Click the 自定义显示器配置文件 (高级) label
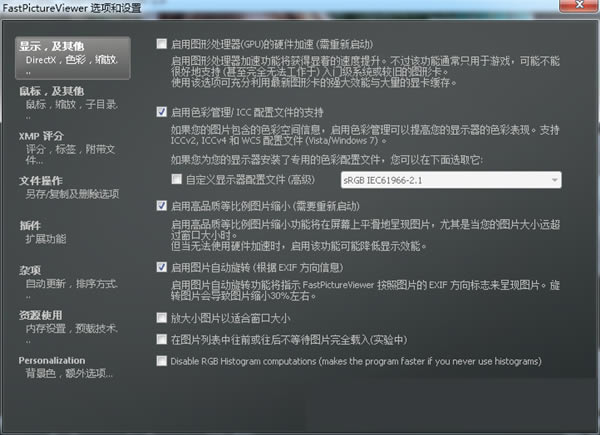The image size is (600, 435). [x=250, y=179]
